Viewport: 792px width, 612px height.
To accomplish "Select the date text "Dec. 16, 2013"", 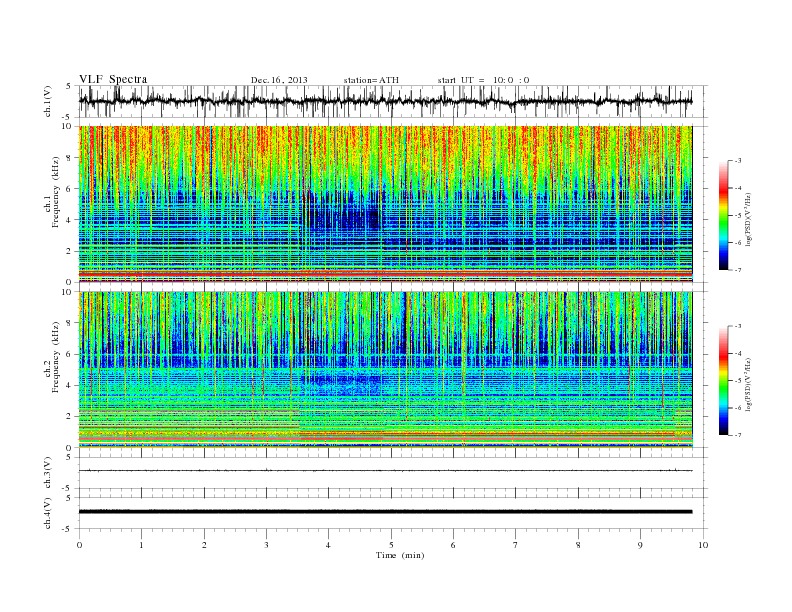I will click(279, 80).
